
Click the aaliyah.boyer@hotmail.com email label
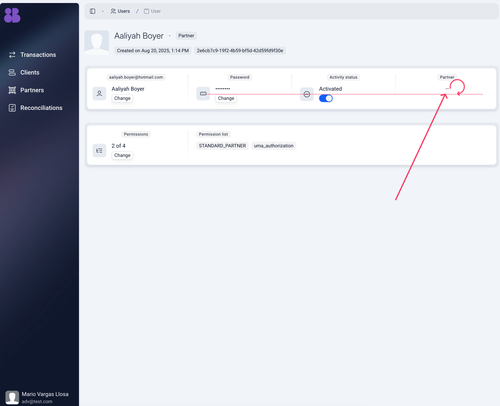(x=136, y=77)
